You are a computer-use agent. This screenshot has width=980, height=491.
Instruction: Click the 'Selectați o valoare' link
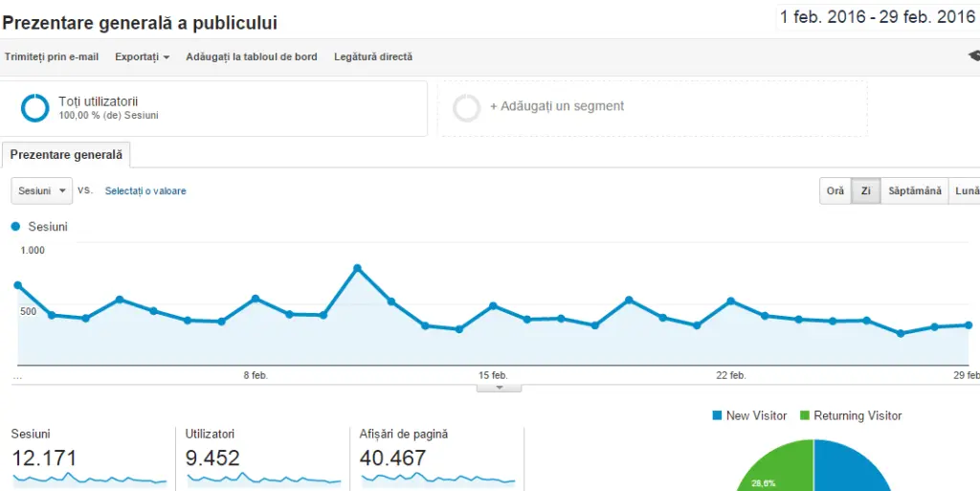pos(145,191)
